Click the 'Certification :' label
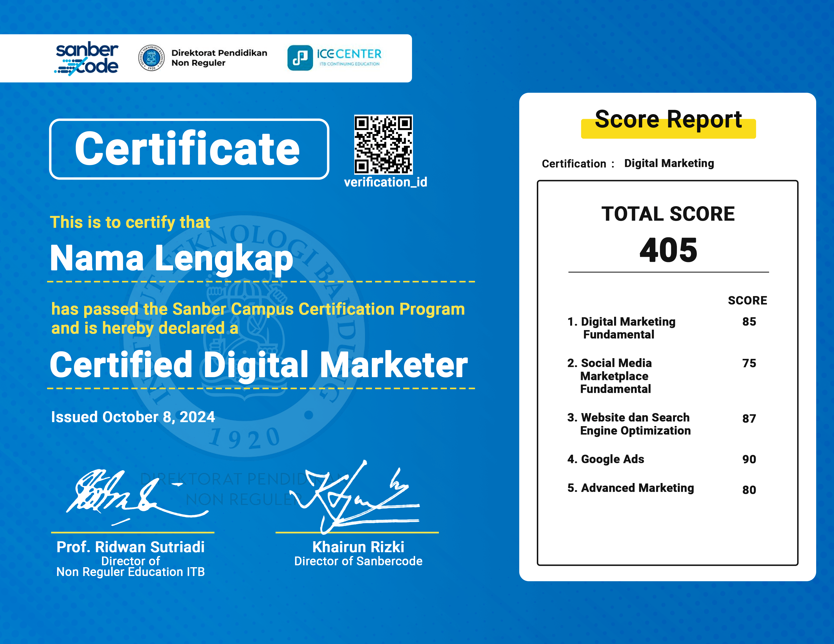Screen dimensions: 834x644 (x=578, y=164)
